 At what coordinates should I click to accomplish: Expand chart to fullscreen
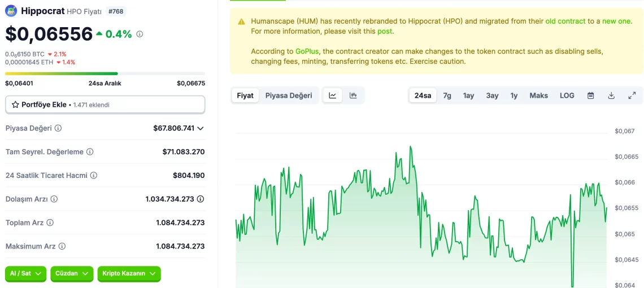click(632, 95)
